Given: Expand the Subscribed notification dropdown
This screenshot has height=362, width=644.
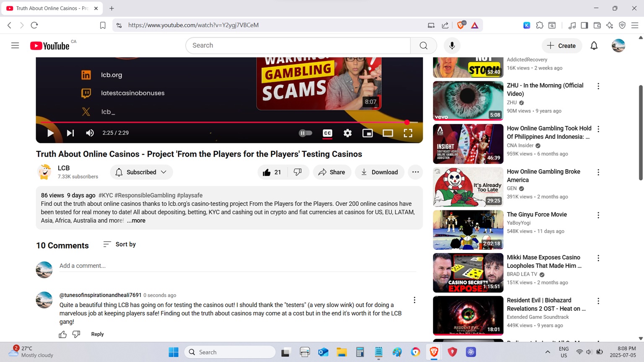Looking at the screenshot, I should tap(141, 172).
